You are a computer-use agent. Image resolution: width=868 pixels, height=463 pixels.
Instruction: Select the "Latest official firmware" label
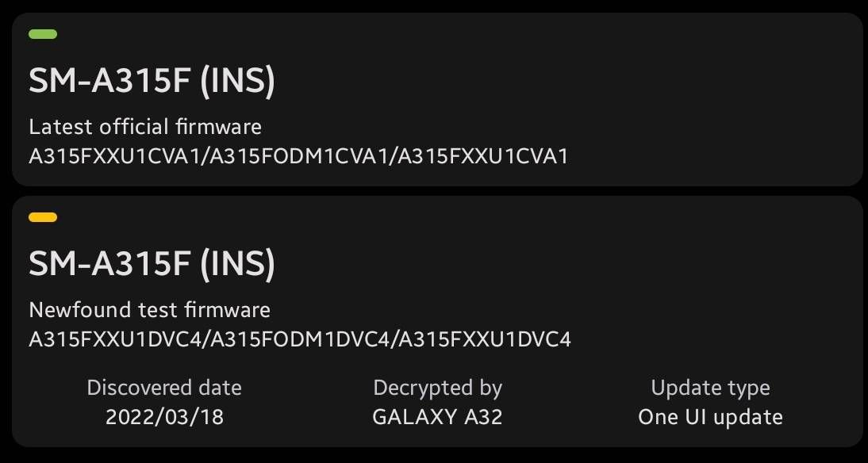coord(145,126)
